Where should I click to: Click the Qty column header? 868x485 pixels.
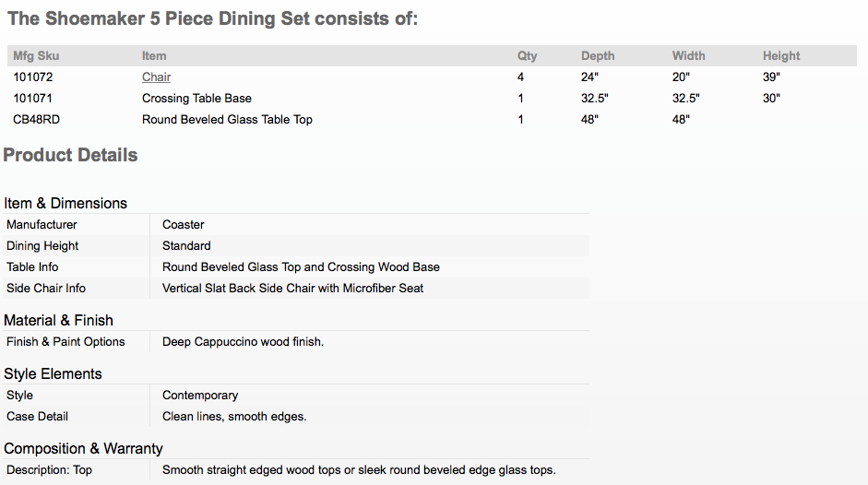[x=527, y=56]
